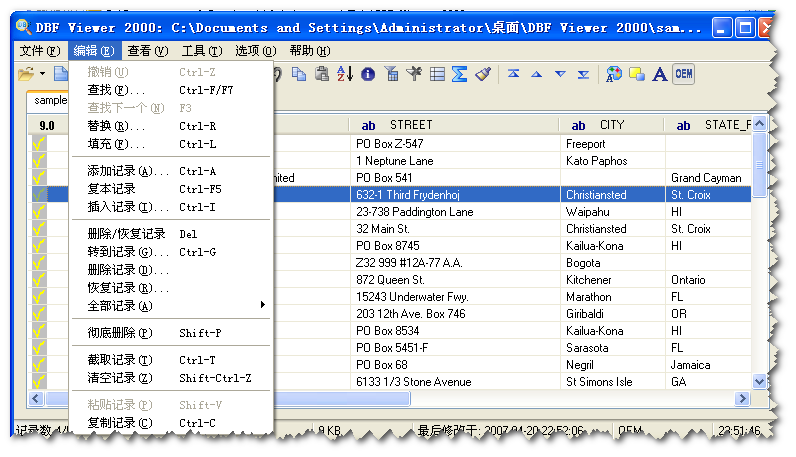Viewport: 796px width, 457px height.
Task: Click the STATE_P column header
Action: click(x=709, y=125)
